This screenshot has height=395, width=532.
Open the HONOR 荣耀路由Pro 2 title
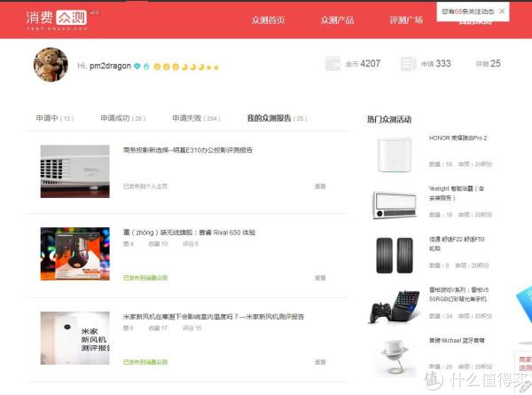click(458, 138)
